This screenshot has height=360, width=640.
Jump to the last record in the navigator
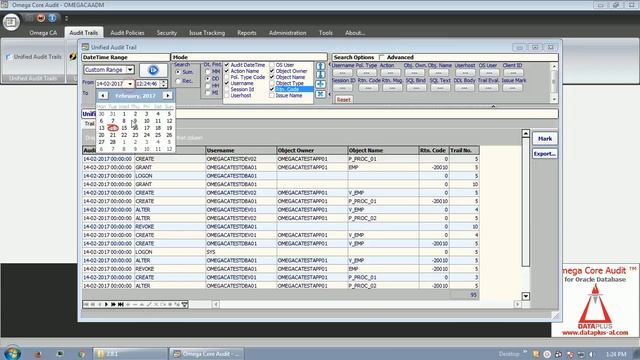121,304
